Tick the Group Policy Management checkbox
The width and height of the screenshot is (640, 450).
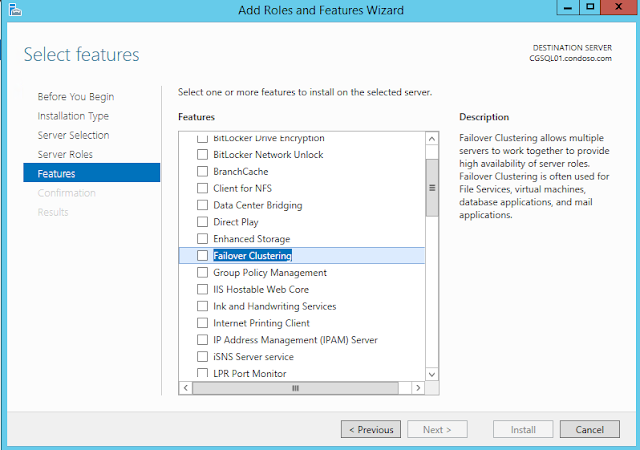coord(202,273)
